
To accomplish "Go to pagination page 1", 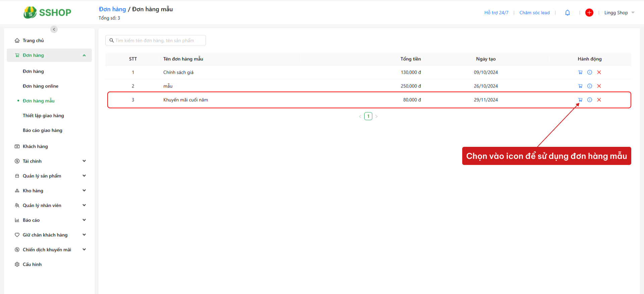I will (x=368, y=116).
